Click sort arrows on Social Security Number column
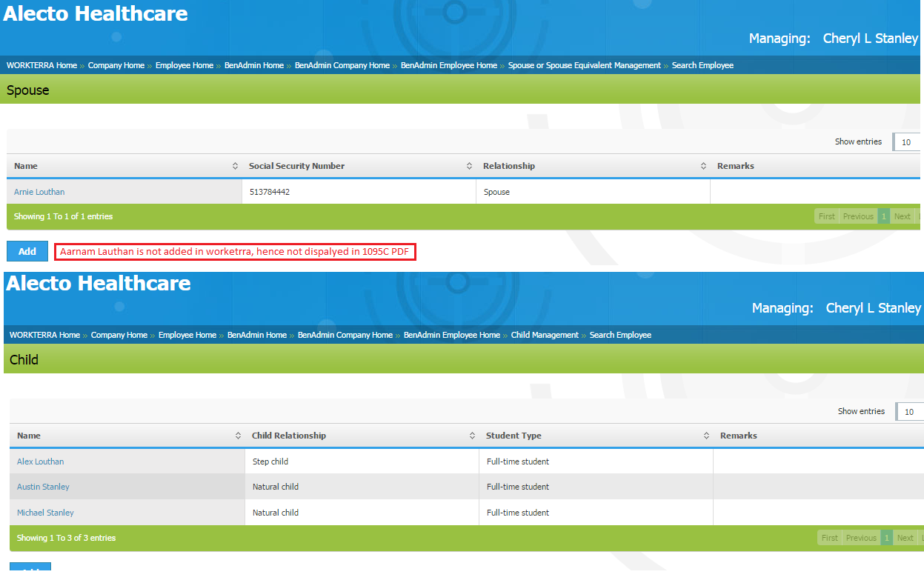The width and height of the screenshot is (924, 583). pos(470,167)
